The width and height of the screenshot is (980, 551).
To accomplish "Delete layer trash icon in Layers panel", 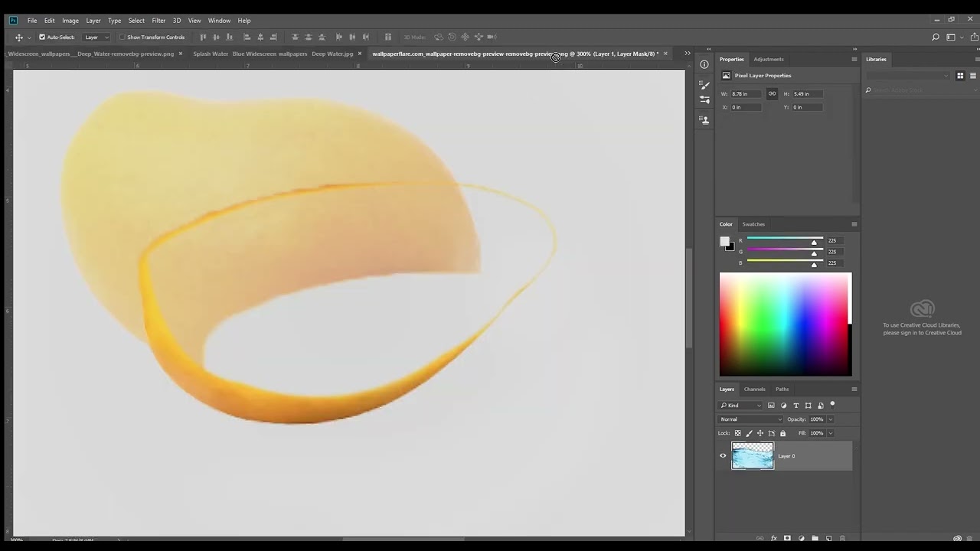I will coord(842,538).
